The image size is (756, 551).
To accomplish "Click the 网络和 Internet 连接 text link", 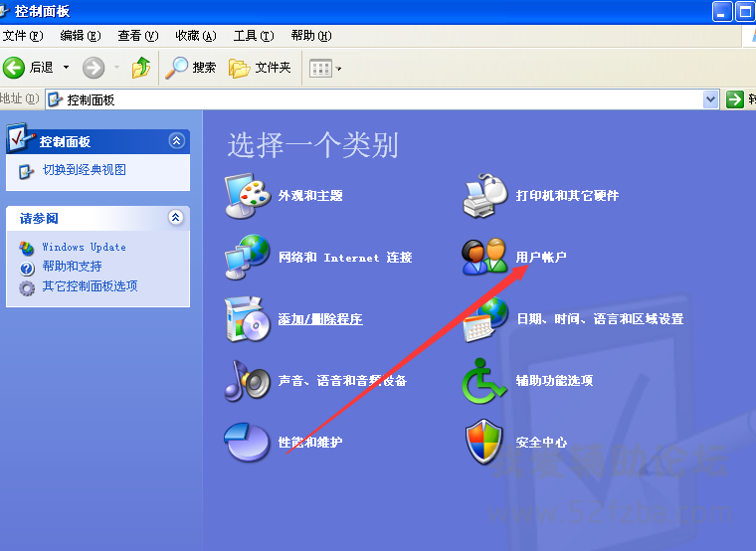I will 345,258.
